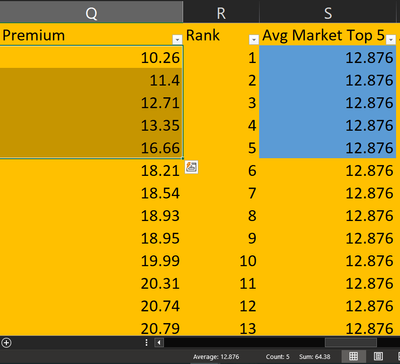400x364 pixels.
Task: Select the Rank 12 cell
Action: click(221, 306)
